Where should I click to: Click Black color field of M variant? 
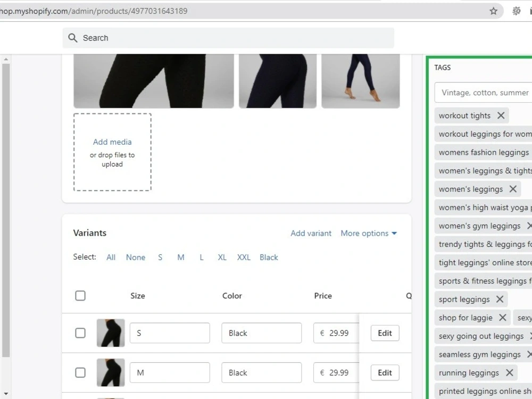click(262, 372)
